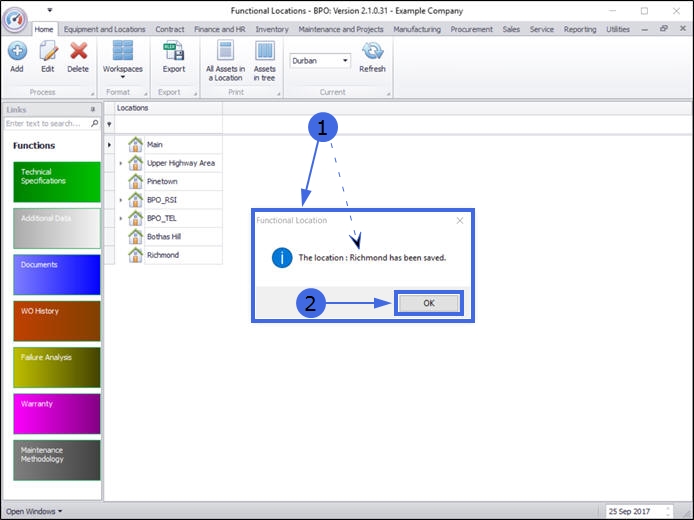Click the house icon for Richmond

[x=135, y=255]
